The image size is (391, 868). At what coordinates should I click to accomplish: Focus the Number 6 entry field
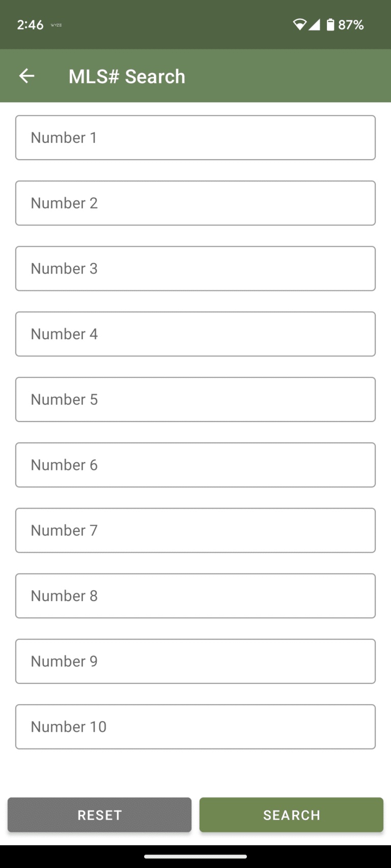click(195, 465)
